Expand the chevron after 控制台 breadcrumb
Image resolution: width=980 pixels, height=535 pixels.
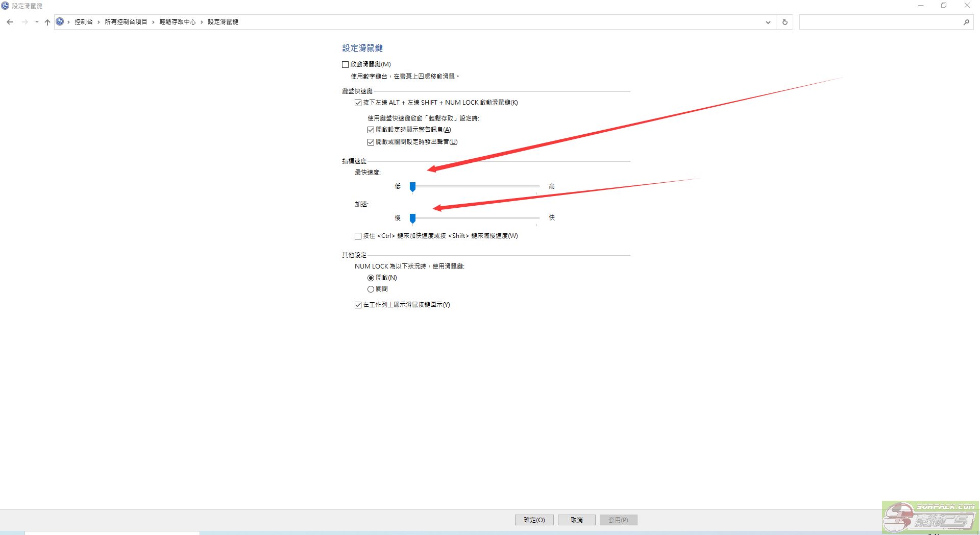tap(99, 22)
